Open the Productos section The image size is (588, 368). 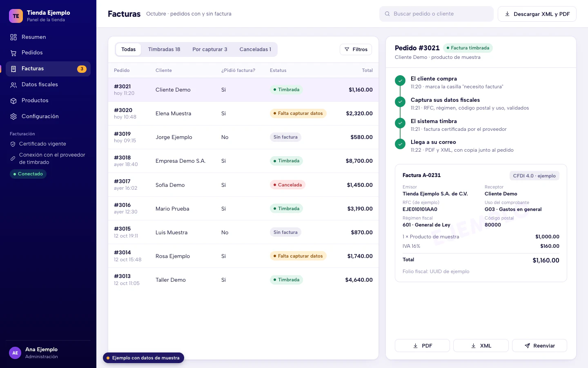(x=48, y=101)
